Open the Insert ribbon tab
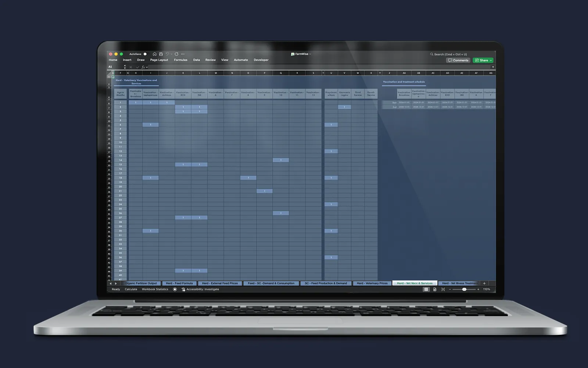The height and width of the screenshot is (368, 588). 127,60
